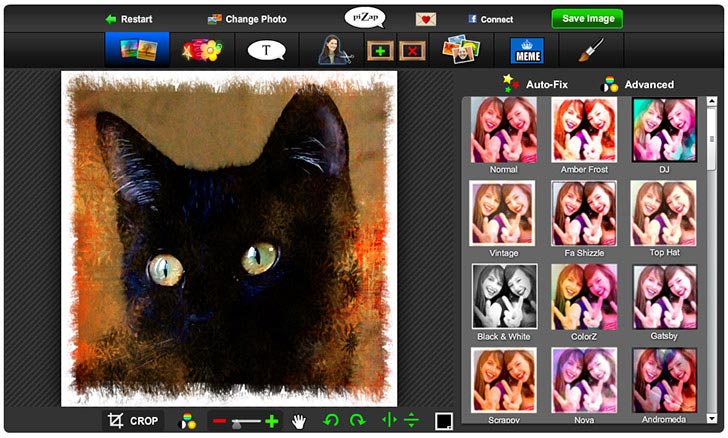Rotate image right with green arrow
This screenshot has width=728, height=438.
tap(357, 421)
